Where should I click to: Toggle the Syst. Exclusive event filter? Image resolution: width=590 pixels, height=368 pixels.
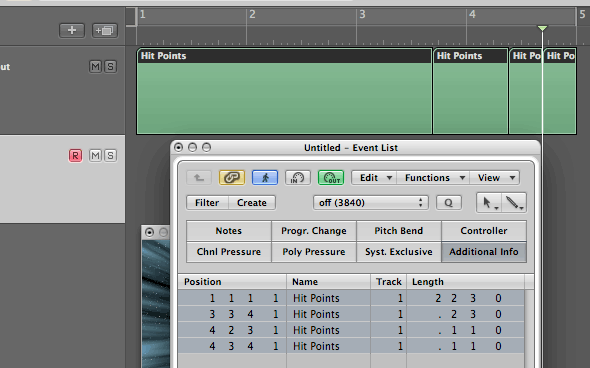tap(398, 252)
